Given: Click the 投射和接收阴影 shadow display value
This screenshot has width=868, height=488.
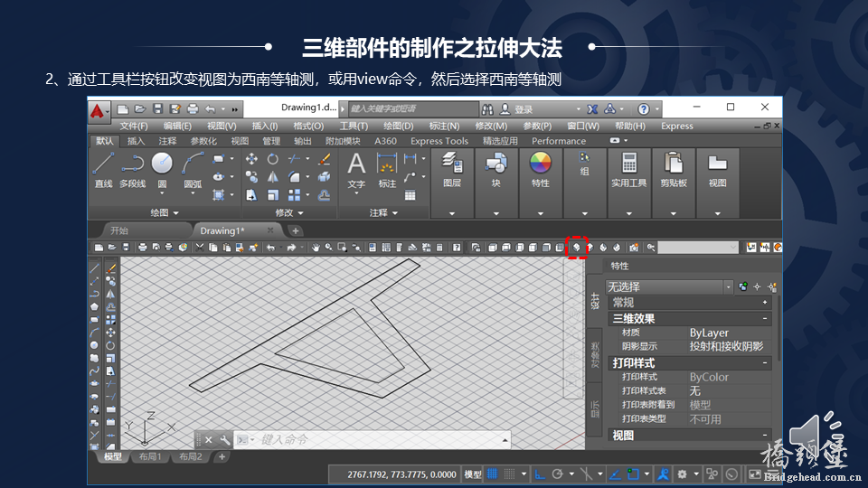Looking at the screenshot, I should (726, 346).
